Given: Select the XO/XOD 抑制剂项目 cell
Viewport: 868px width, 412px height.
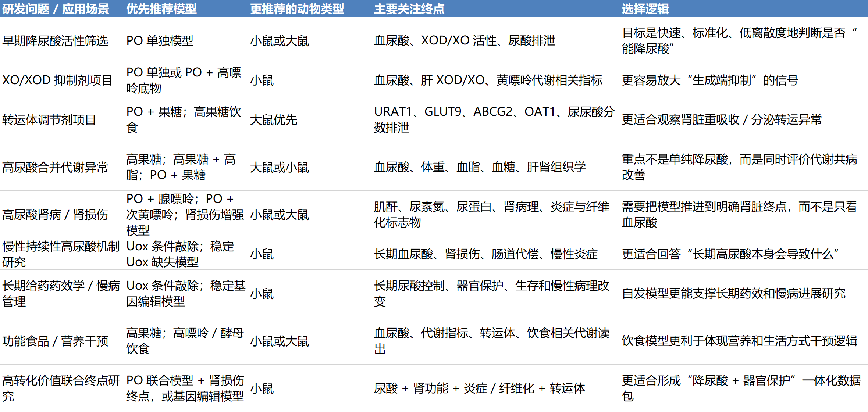Looking at the screenshot, I should point(57,80).
